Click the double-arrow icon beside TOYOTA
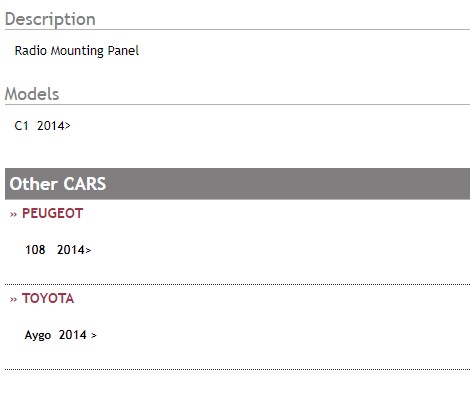 [13, 299]
